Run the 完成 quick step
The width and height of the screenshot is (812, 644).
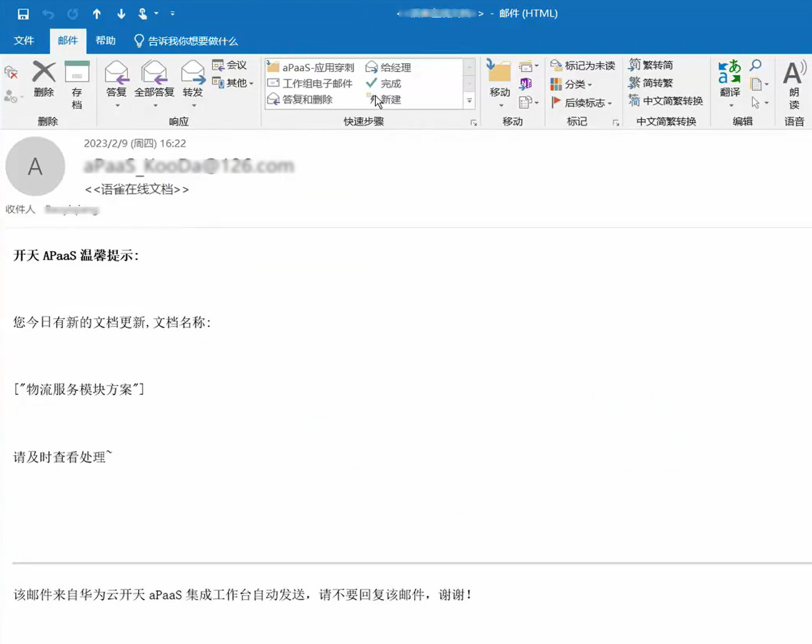coord(384,83)
